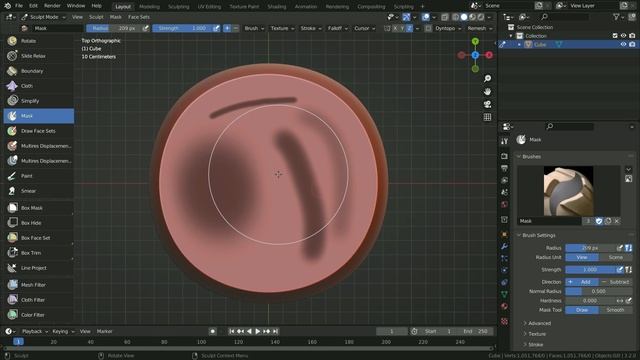Open the Cursor header dropdown
This screenshot has height=360, width=640.
pos(364,29)
